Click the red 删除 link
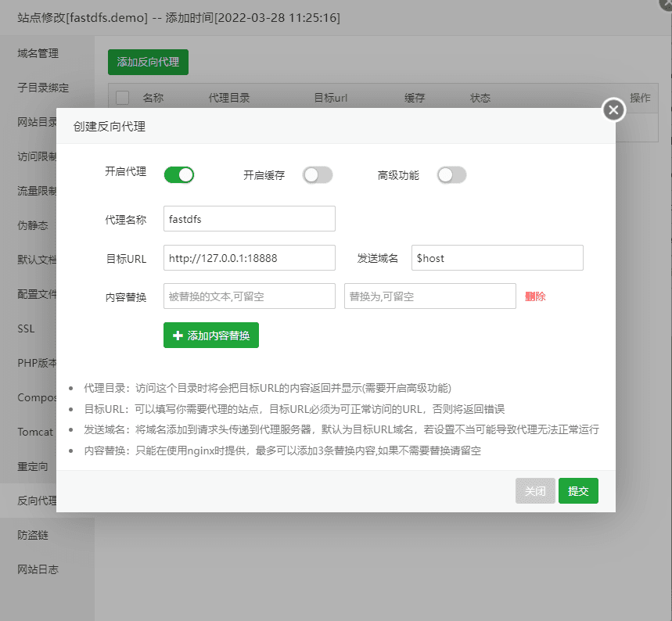 (535, 296)
